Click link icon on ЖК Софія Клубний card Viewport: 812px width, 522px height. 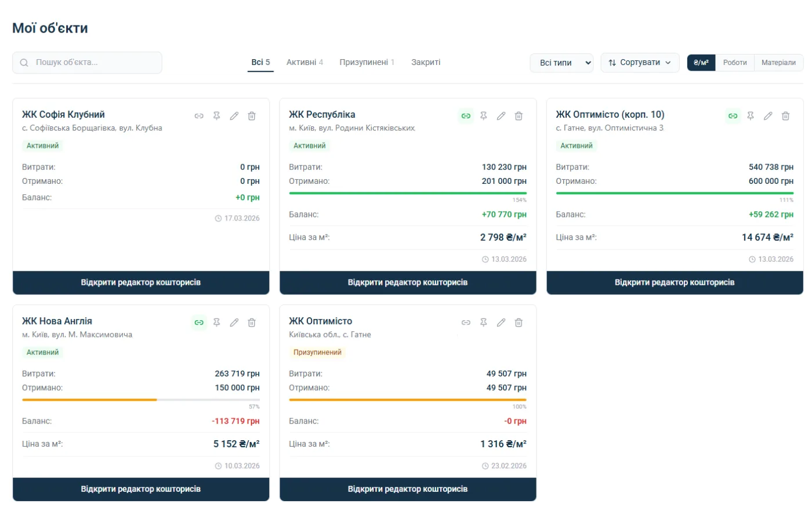click(x=199, y=116)
